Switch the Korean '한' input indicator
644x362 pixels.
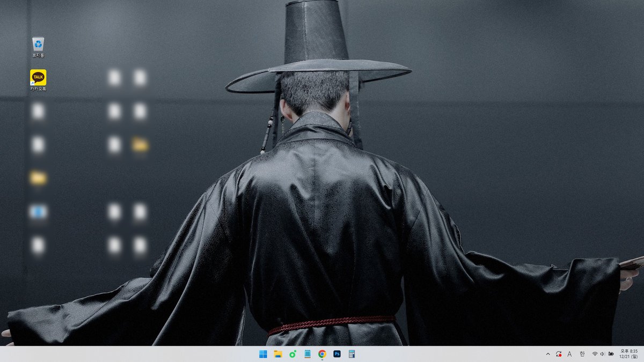(x=582, y=354)
